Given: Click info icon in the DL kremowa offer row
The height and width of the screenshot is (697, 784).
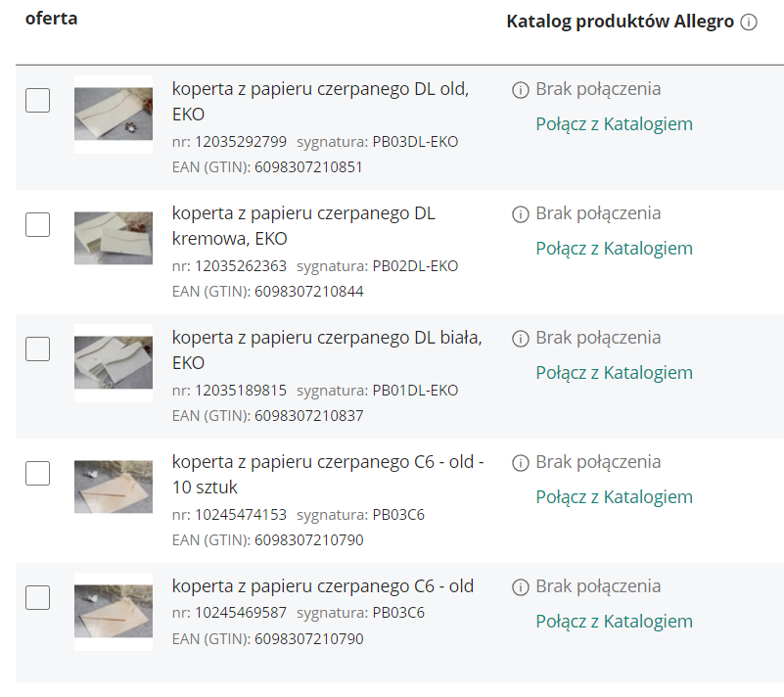Looking at the screenshot, I should [x=520, y=213].
